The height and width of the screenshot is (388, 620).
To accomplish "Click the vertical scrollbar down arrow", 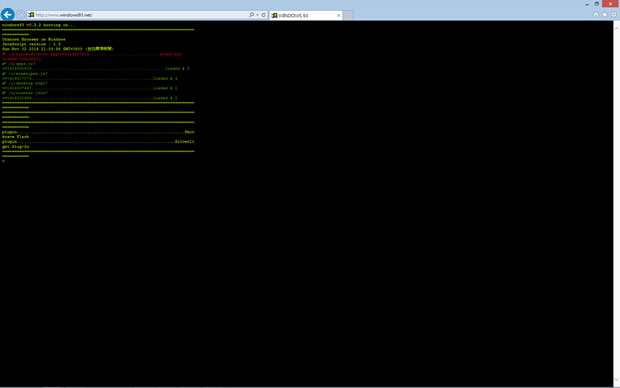I will click(x=616, y=380).
